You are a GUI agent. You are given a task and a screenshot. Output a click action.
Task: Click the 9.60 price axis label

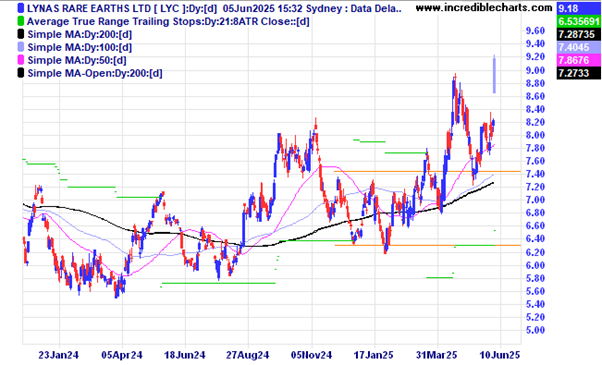(535, 31)
